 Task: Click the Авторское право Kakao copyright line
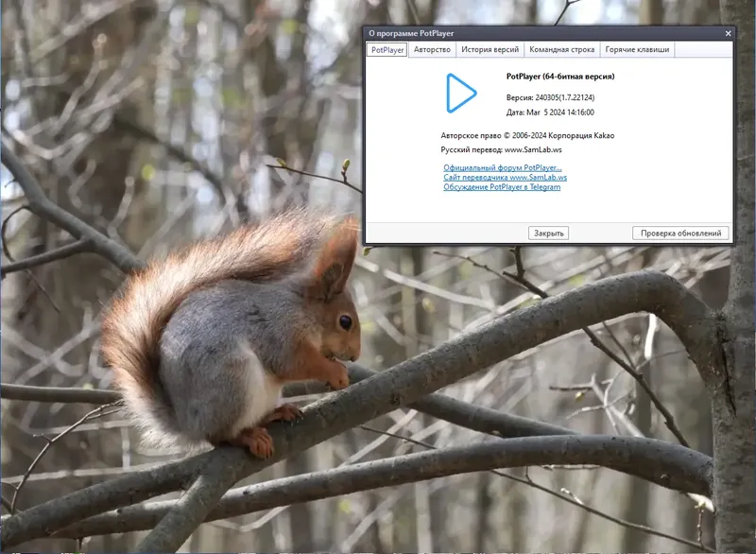click(527, 135)
